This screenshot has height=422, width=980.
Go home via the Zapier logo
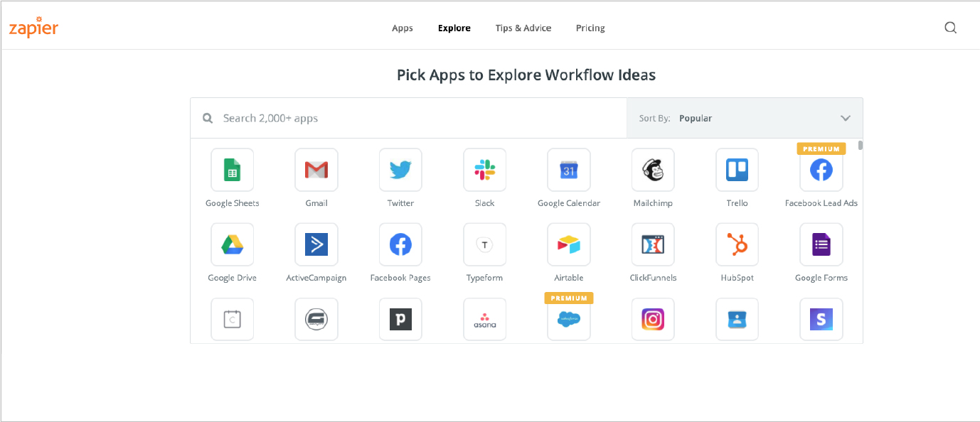click(x=33, y=27)
